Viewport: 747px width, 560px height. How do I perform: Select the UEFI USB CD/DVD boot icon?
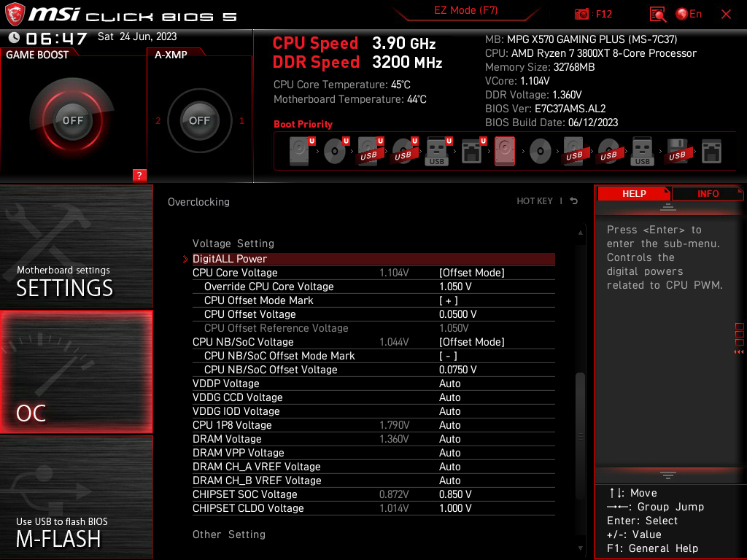tap(405, 152)
